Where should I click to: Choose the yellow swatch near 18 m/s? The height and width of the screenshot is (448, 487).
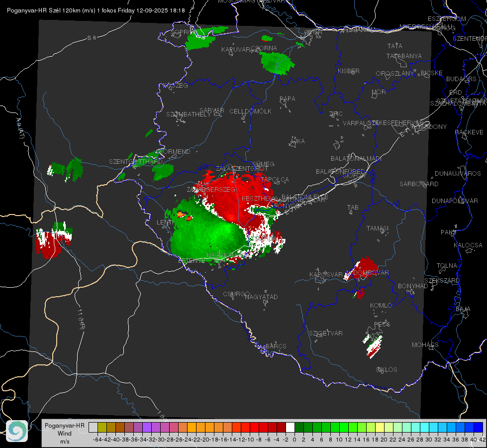coord(380,427)
